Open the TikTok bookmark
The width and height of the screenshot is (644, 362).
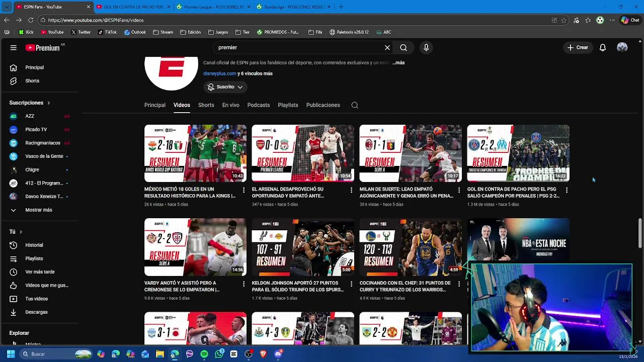107,32
